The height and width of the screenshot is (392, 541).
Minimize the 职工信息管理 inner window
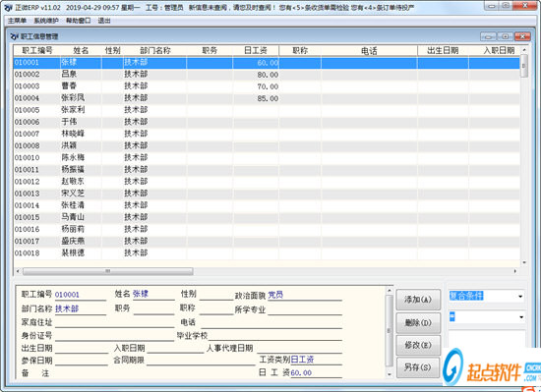point(488,36)
